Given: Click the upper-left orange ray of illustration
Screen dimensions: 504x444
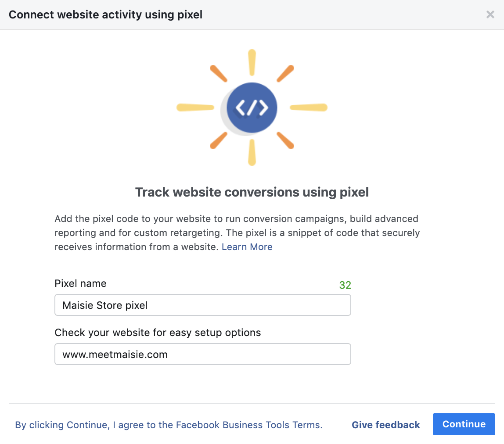Looking at the screenshot, I should tap(219, 74).
